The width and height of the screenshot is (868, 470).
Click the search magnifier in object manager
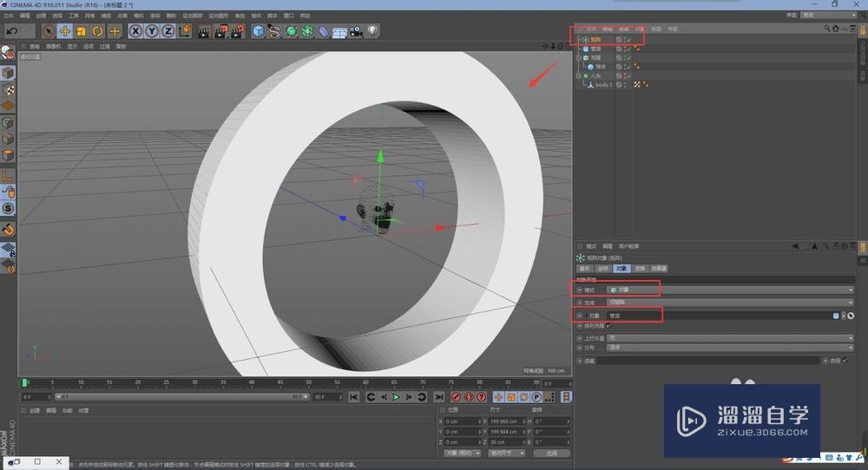827,29
